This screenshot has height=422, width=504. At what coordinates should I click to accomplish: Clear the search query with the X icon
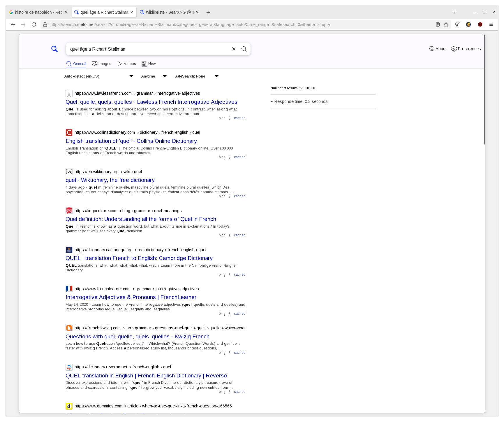point(234,49)
